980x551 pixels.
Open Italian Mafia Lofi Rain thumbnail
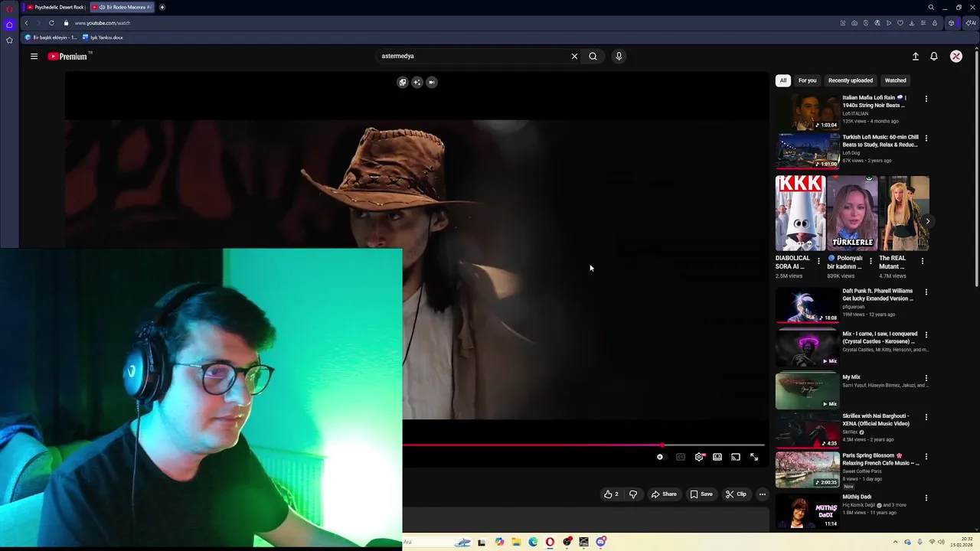(x=807, y=112)
